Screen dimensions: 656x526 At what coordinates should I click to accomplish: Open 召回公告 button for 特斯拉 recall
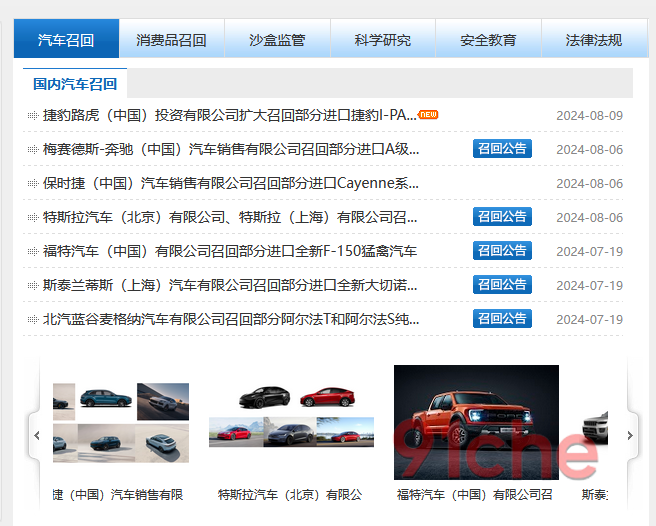tap(502, 217)
